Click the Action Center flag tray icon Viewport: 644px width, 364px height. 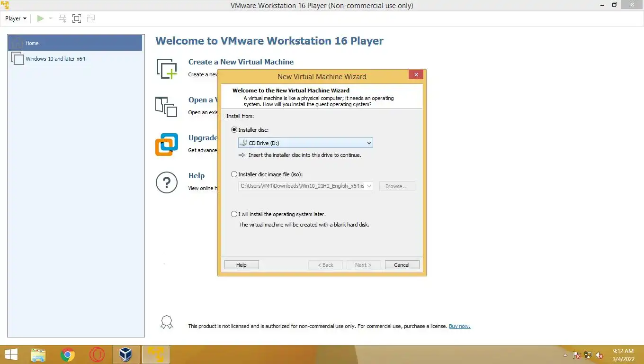[x=577, y=355]
